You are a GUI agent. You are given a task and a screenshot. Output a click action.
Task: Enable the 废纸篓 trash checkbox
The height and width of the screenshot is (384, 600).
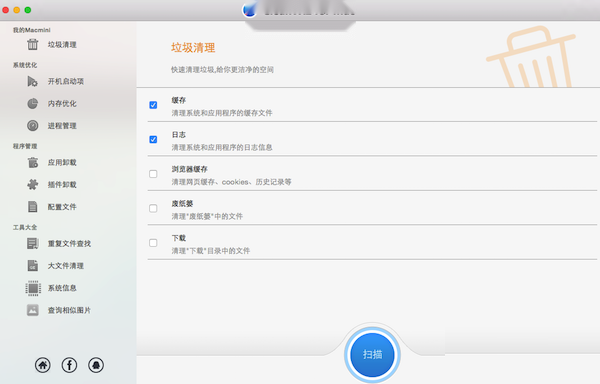(153, 208)
